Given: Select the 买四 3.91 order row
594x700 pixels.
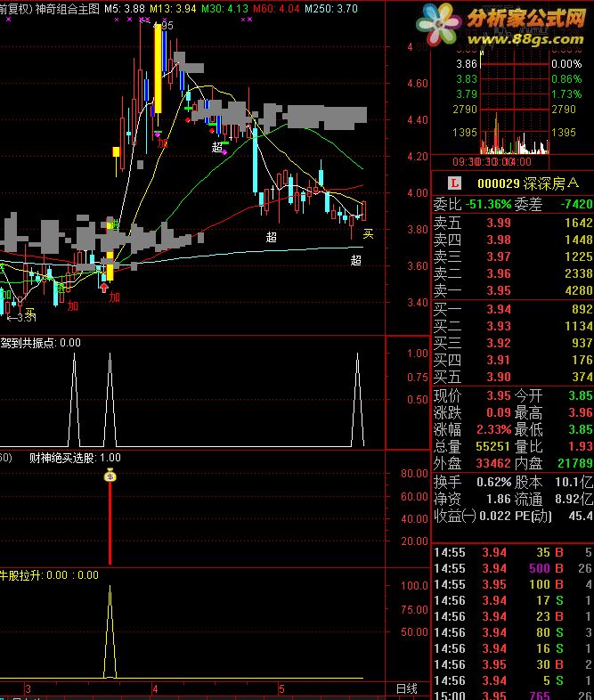Looking at the screenshot, I should point(513,361).
